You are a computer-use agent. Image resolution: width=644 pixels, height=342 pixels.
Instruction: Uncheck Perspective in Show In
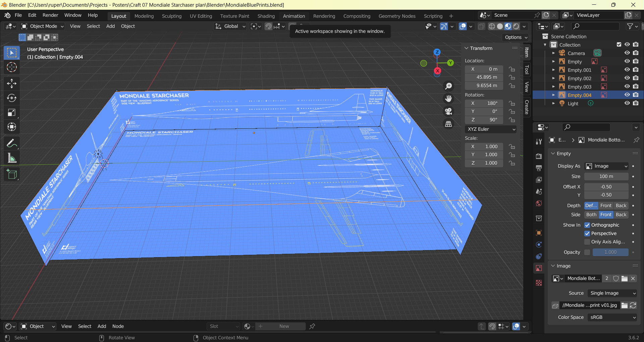587,233
